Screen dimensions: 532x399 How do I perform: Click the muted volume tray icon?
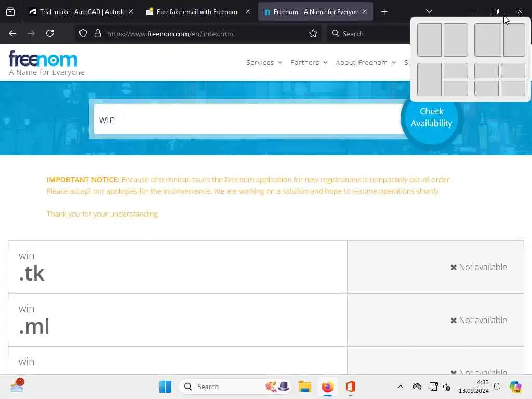point(447,387)
